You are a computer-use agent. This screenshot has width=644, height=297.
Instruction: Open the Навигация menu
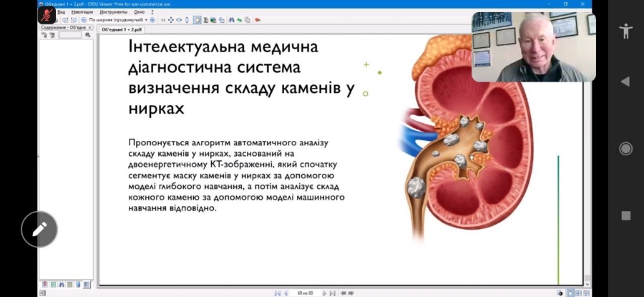(82, 12)
